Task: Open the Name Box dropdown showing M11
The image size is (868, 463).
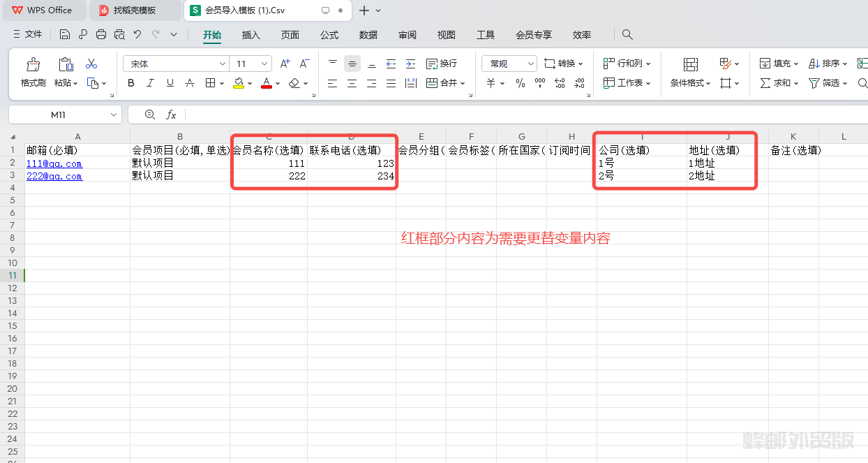Action: [x=114, y=115]
